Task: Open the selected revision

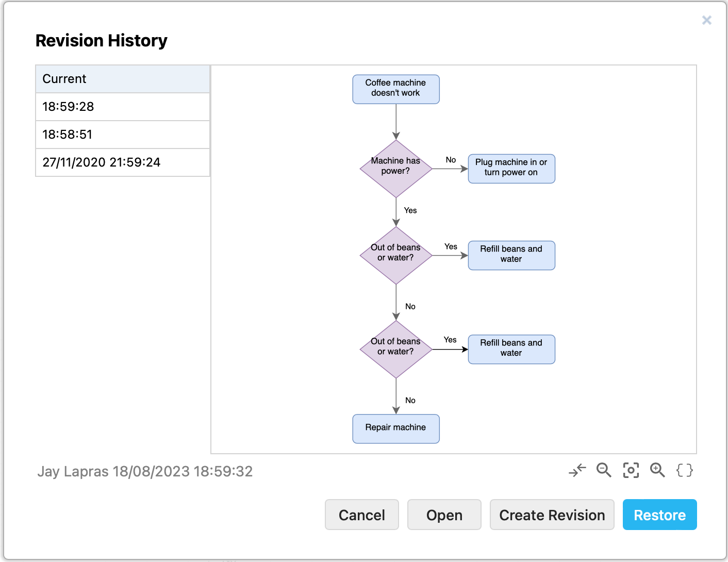Action: point(444,515)
